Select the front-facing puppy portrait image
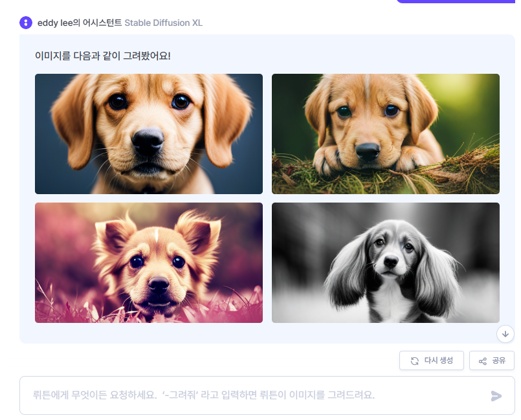 148,133
